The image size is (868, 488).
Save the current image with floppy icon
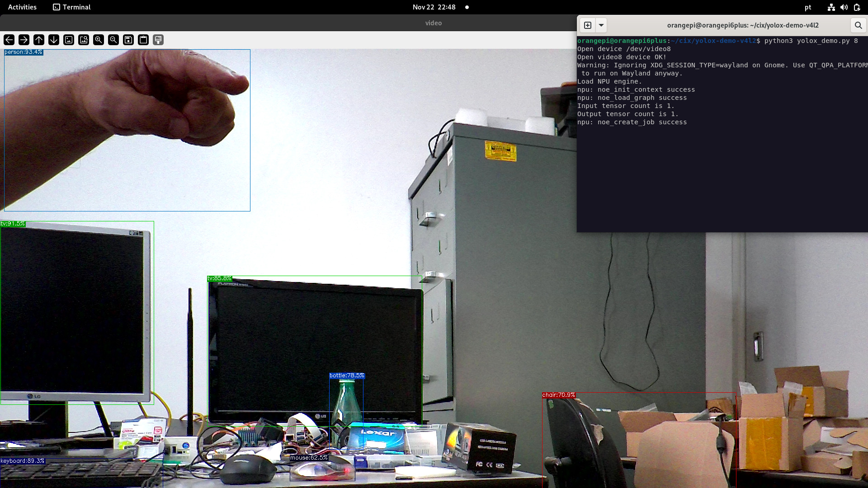(128, 40)
